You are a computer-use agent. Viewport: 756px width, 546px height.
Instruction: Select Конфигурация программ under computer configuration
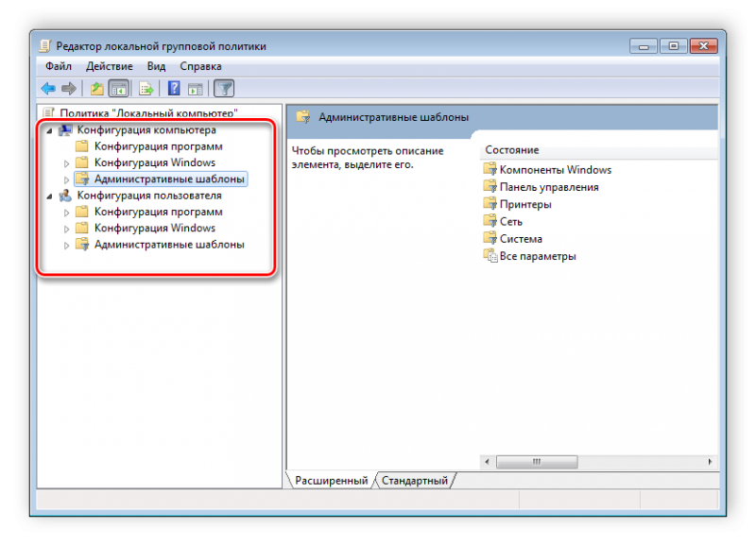158,146
